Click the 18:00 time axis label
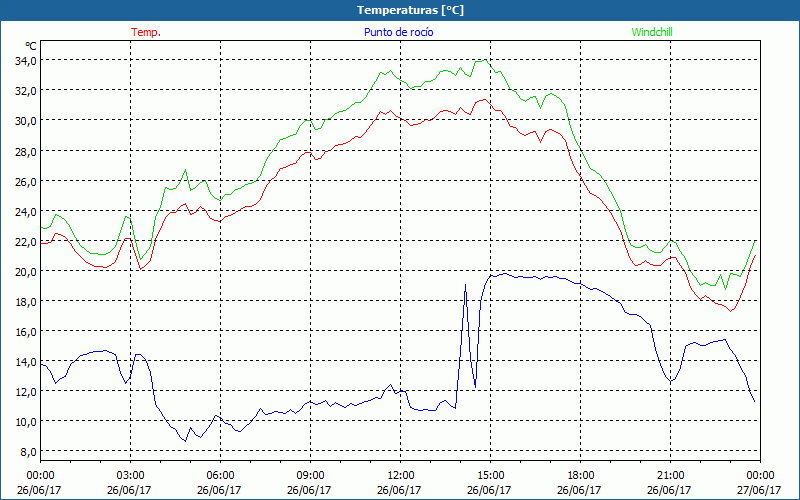Viewport: 800px width, 500px height. [580, 476]
